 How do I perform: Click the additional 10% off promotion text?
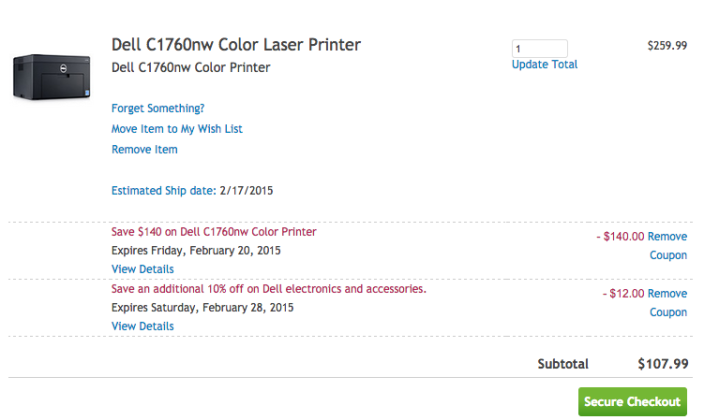[x=268, y=289]
